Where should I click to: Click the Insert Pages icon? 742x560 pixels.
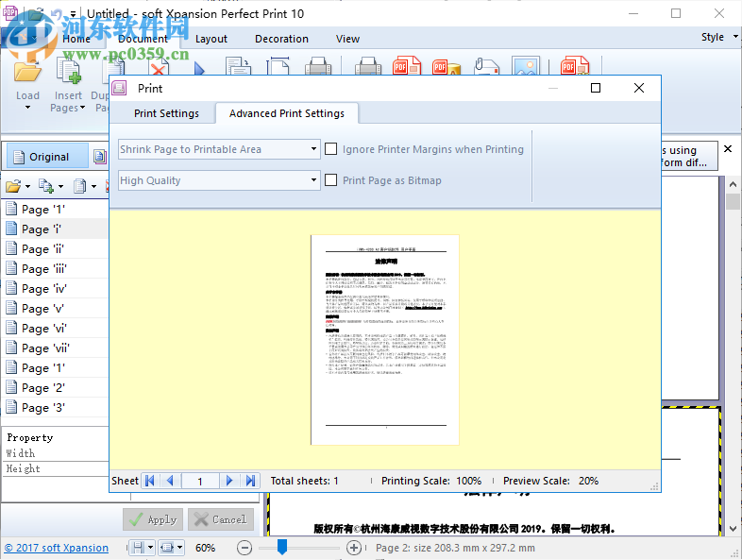tap(69, 71)
